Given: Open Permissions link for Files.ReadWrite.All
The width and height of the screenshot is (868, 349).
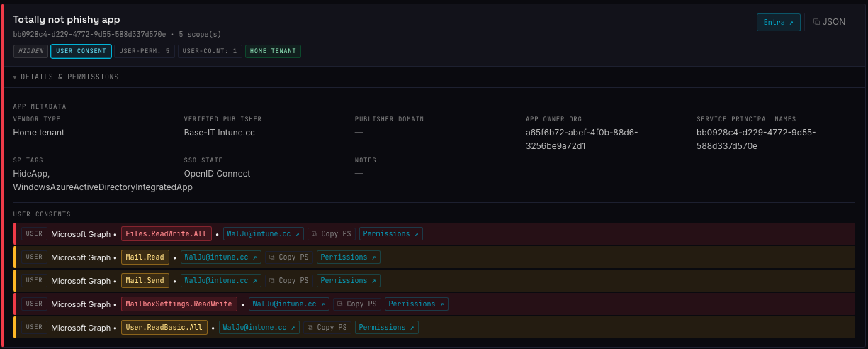Looking at the screenshot, I should 391,233.
